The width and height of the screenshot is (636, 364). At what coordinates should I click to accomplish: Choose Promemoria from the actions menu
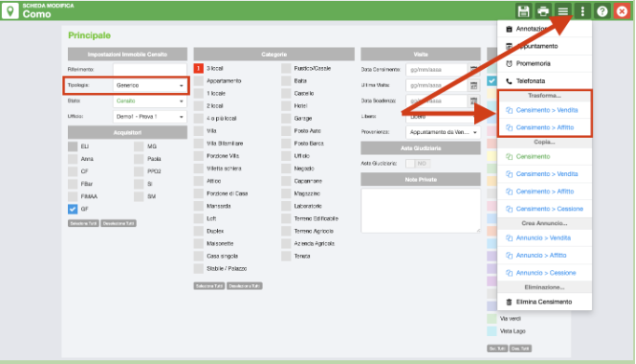pos(545,63)
